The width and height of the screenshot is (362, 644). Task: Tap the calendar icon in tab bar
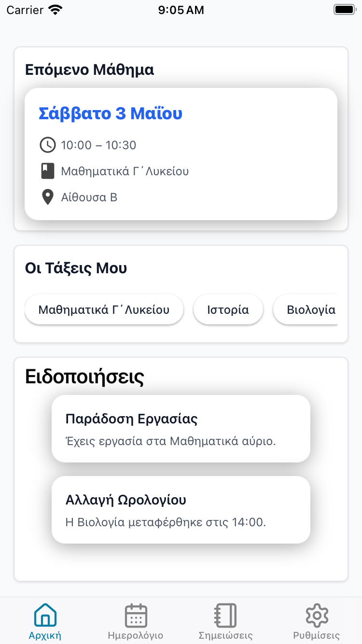[136, 616]
